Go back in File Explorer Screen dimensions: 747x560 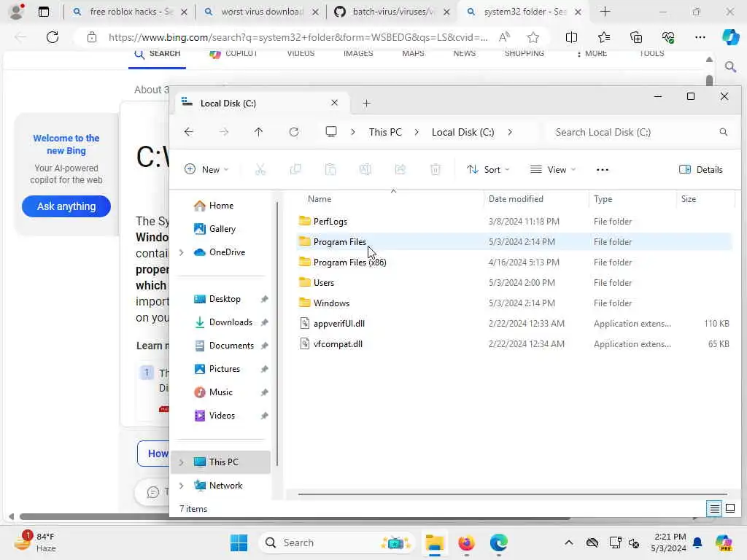point(189,132)
